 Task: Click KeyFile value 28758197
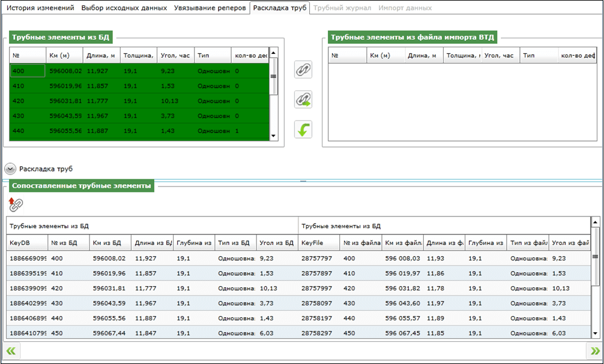[x=316, y=318]
